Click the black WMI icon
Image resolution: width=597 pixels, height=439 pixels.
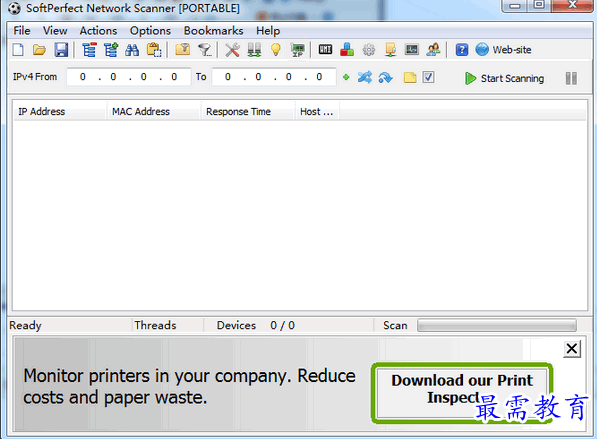pos(325,49)
